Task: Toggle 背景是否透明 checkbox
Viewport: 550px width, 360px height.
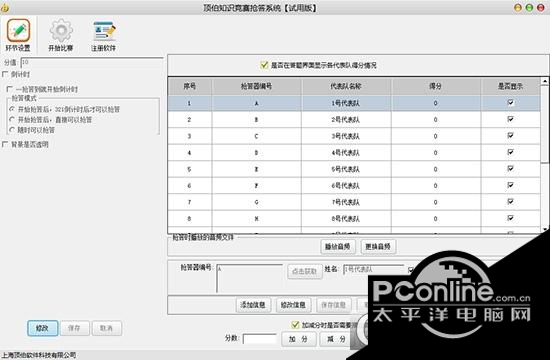Action: pos(5,144)
